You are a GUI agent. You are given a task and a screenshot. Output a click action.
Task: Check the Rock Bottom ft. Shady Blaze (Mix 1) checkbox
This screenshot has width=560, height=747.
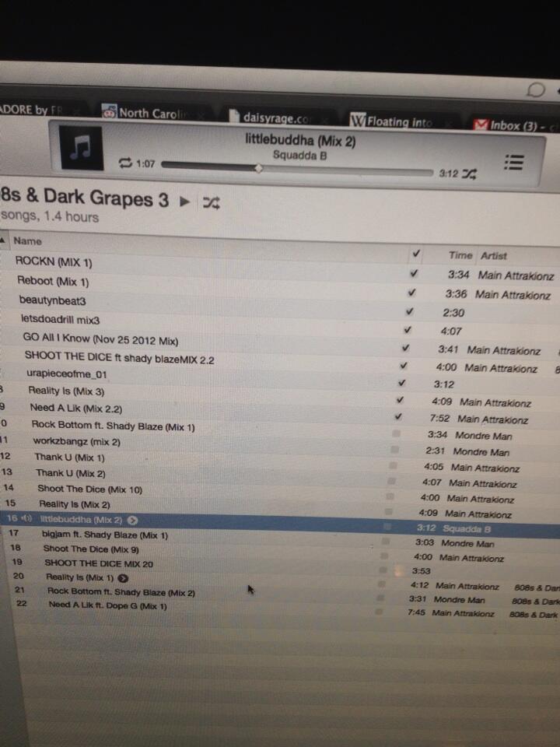pos(396,433)
